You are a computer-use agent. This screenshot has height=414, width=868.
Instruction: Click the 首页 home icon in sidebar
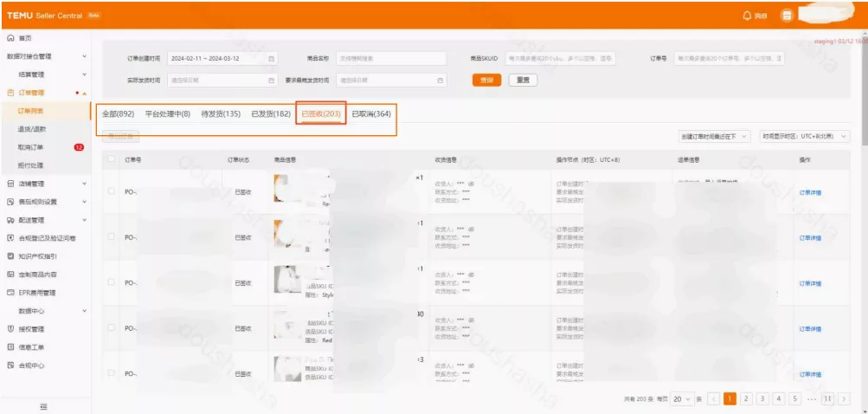click(10, 38)
